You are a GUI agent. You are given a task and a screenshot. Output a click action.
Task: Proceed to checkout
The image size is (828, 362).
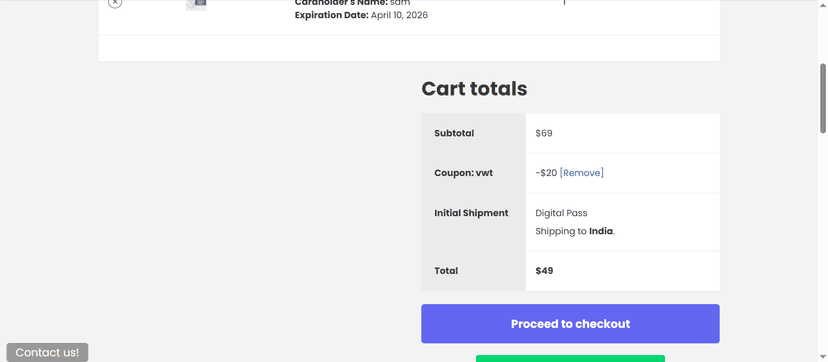[570, 323]
